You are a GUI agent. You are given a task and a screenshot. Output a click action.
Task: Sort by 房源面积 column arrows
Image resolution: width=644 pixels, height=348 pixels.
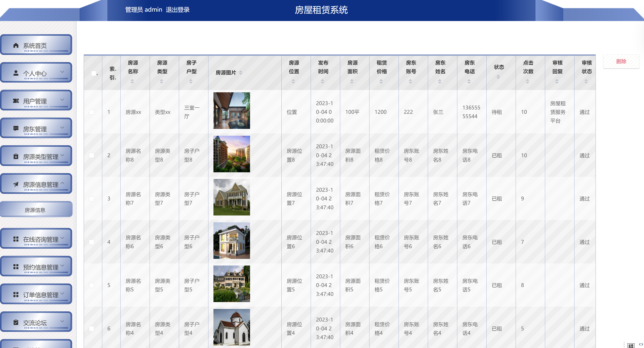352,81
